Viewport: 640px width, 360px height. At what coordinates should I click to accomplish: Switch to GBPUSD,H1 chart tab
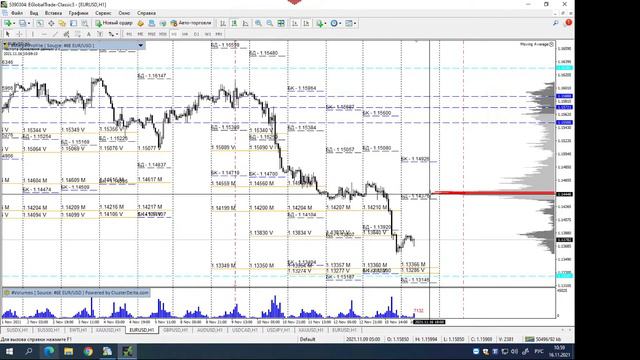pyautogui.click(x=176, y=330)
